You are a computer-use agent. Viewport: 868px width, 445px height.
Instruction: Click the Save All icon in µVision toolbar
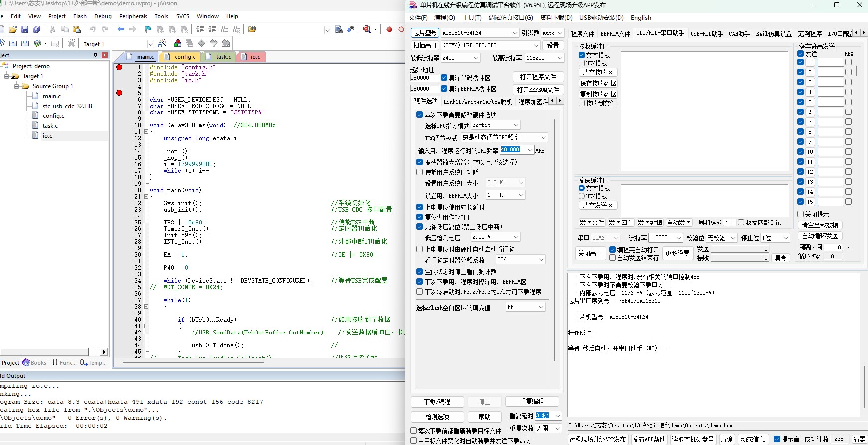click(36, 29)
